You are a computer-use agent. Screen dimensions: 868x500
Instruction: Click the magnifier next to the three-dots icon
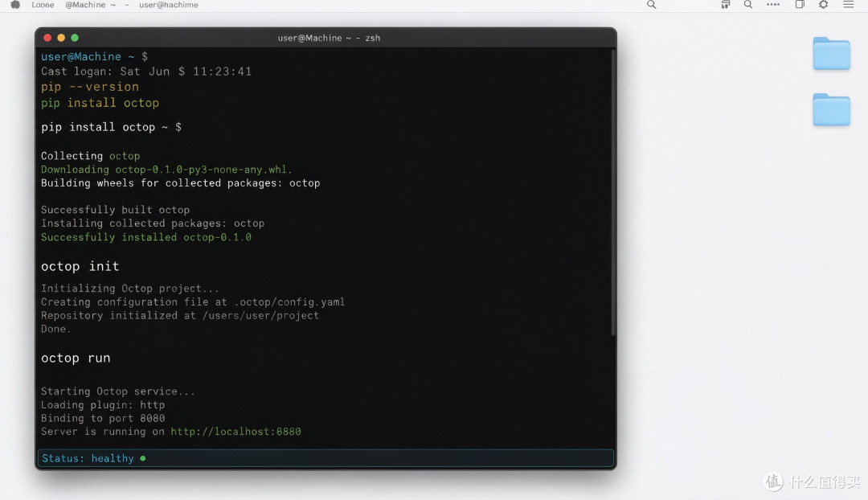click(x=748, y=5)
